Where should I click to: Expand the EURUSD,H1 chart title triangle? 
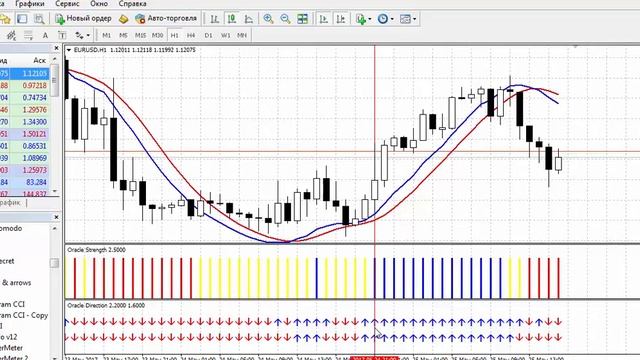(69, 50)
